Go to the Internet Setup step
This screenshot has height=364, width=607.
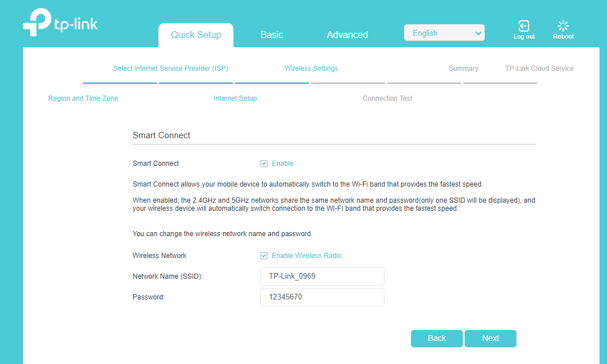click(235, 98)
